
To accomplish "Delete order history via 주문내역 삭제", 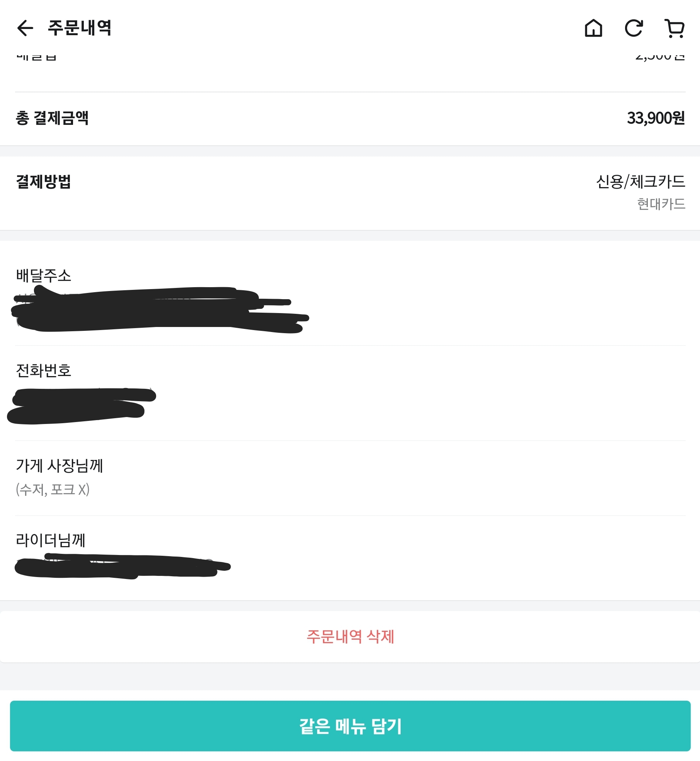I will [x=350, y=637].
